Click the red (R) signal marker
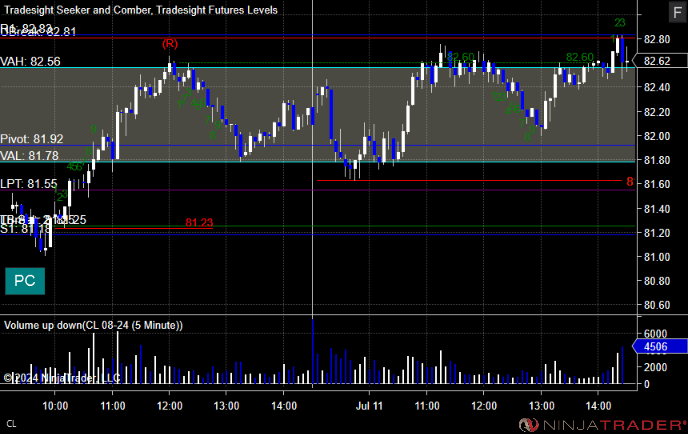The width and height of the screenshot is (688, 434). 170,43
